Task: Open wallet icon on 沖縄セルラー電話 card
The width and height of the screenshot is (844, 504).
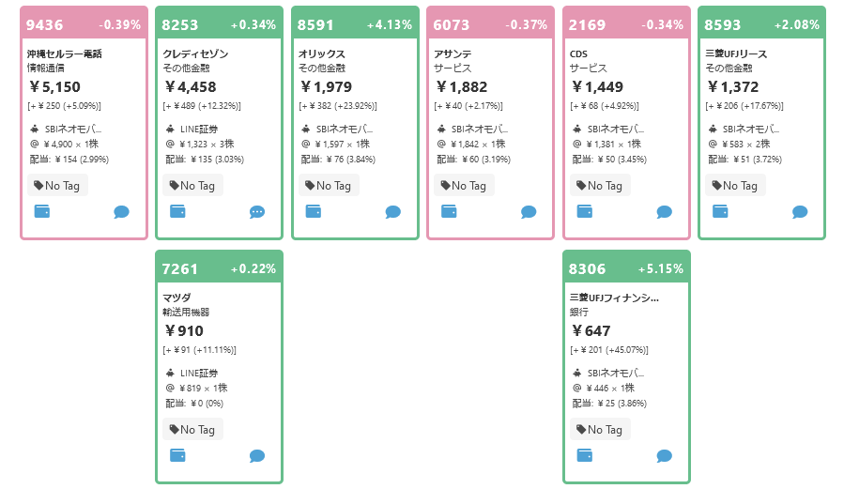Action: 42,211
